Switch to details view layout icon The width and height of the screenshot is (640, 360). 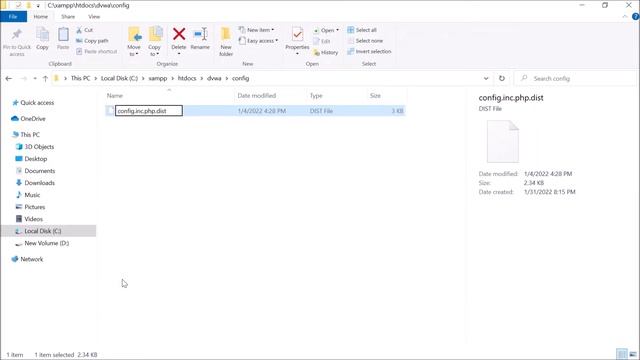(622, 354)
